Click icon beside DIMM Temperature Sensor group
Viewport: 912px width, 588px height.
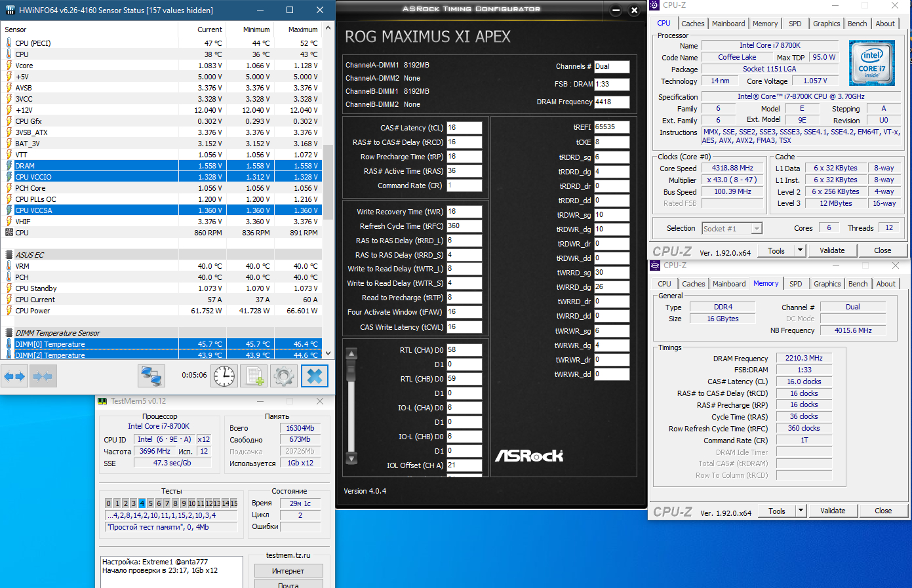point(9,333)
